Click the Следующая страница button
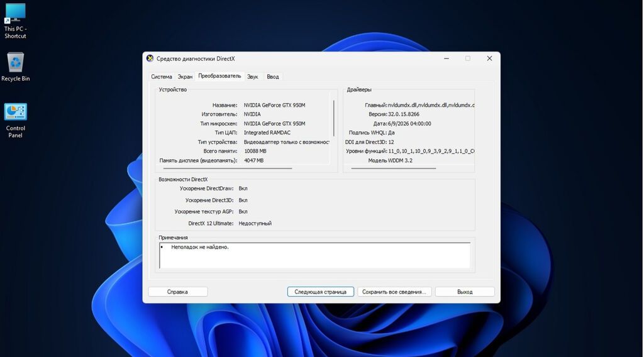The height and width of the screenshot is (357, 644). (x=320, y=292)
